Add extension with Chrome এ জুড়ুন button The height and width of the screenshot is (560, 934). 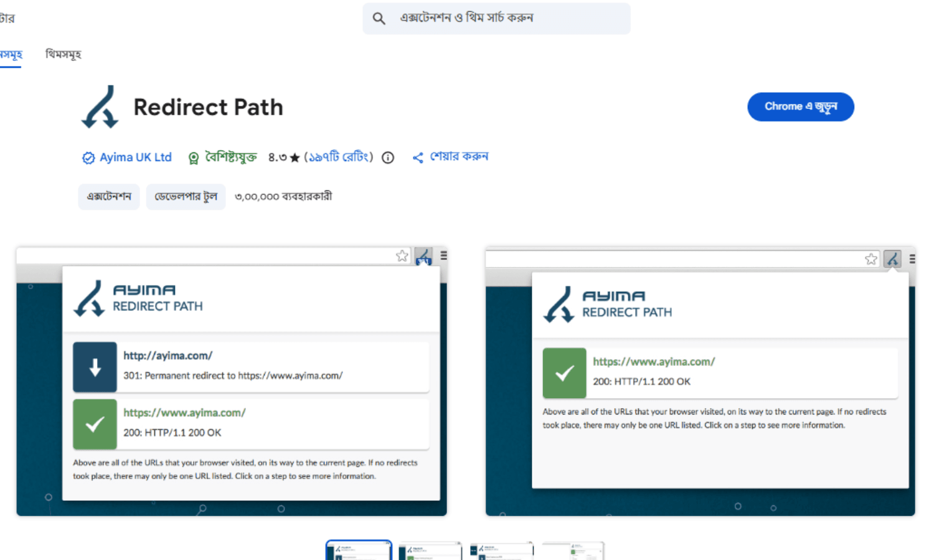point(800,106)
